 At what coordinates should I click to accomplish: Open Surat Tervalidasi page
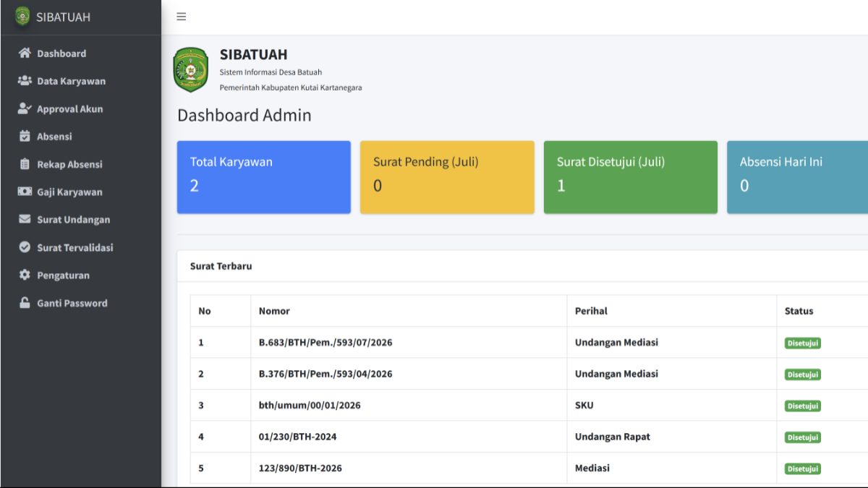(x=80, y=247)
